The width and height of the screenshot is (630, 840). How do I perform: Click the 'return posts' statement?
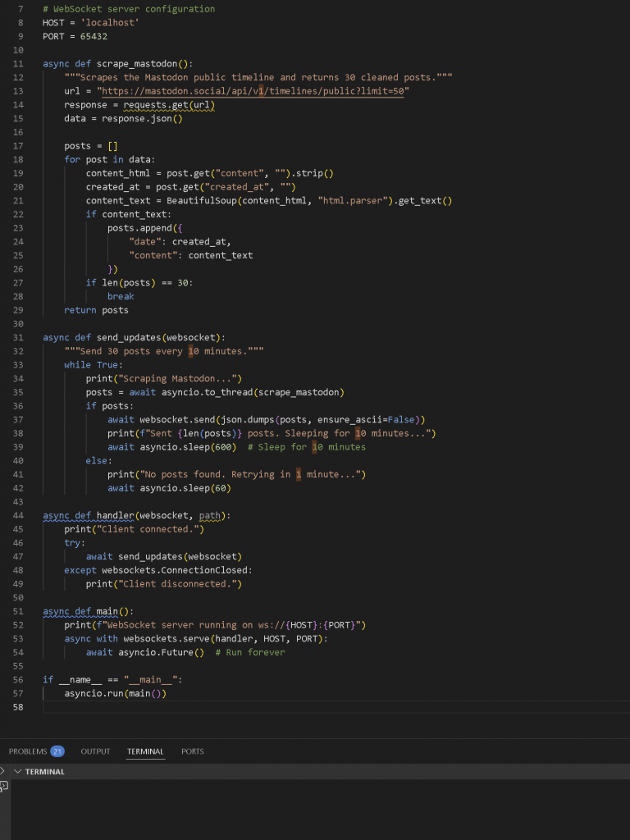[x=97, y=310]
